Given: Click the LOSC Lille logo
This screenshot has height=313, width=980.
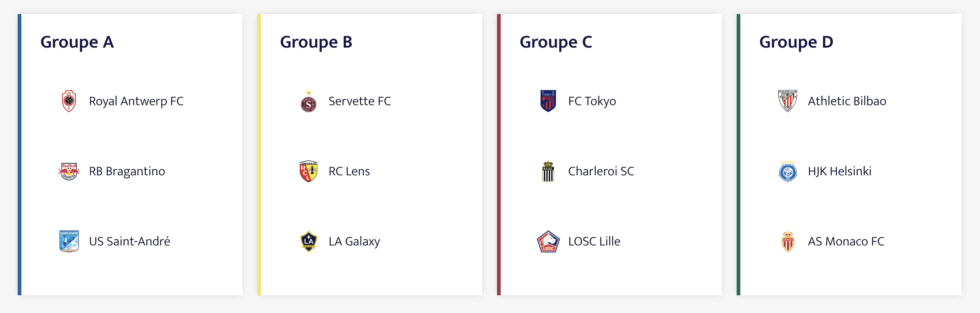Looking at the screenshot, I should 548,241.
